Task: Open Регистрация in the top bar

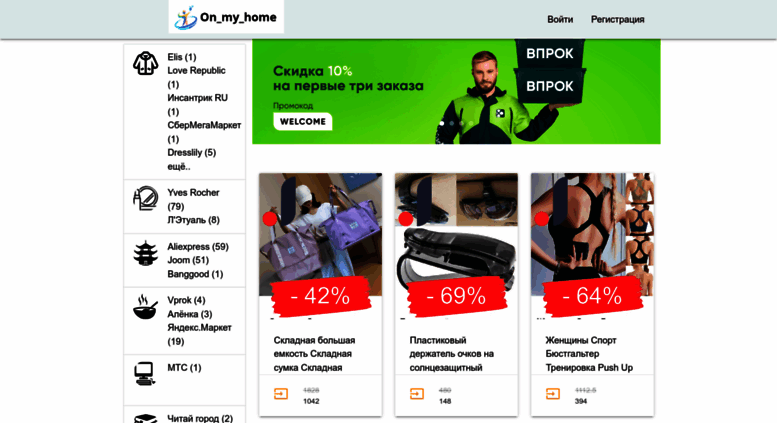Action: pos(617,19)
